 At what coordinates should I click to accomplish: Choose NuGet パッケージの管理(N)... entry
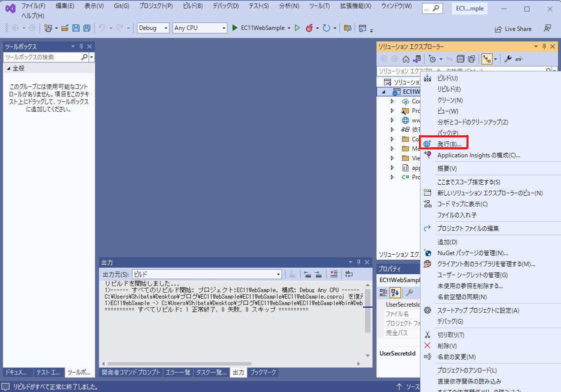coord(472,253)
